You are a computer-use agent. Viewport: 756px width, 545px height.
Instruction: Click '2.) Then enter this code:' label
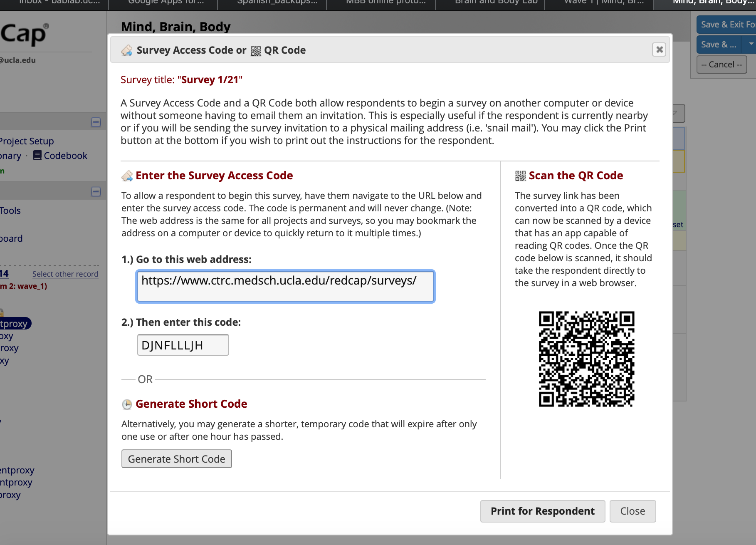point(181,322)
